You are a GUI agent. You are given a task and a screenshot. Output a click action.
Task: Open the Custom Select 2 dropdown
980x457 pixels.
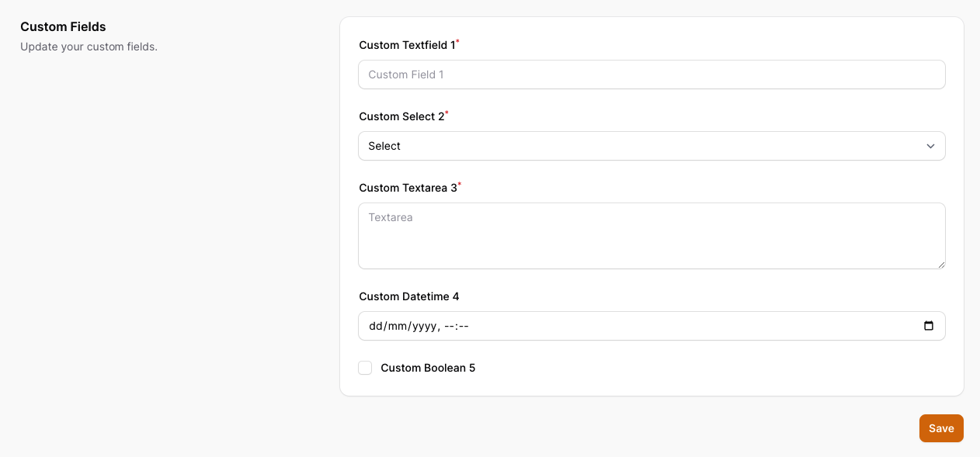click(x=652, y=146)
